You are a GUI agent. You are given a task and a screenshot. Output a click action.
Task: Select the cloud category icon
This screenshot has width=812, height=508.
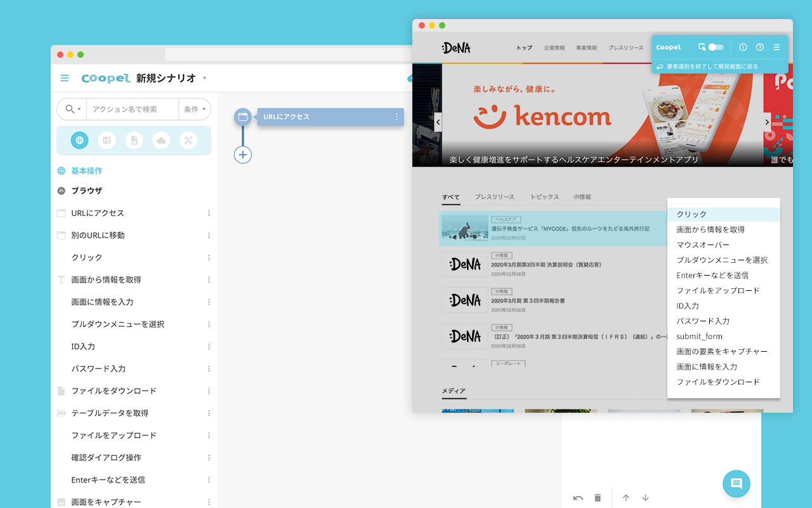(x=161, y=140)
